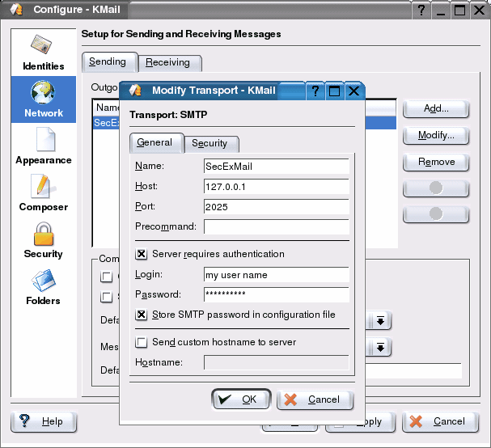Click the Name field containing SecExMail
This screenshot has height=448, width=491.
(x=276, y=167)
